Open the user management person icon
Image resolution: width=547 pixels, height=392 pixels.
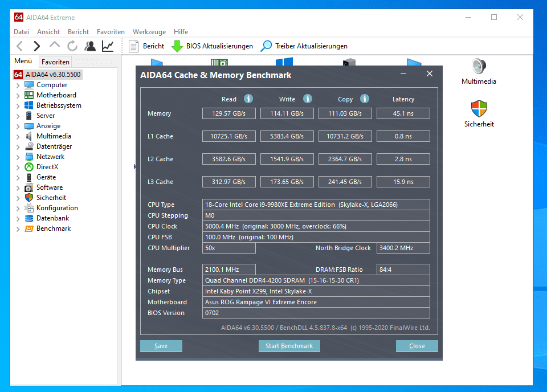[x=90, y=46]
